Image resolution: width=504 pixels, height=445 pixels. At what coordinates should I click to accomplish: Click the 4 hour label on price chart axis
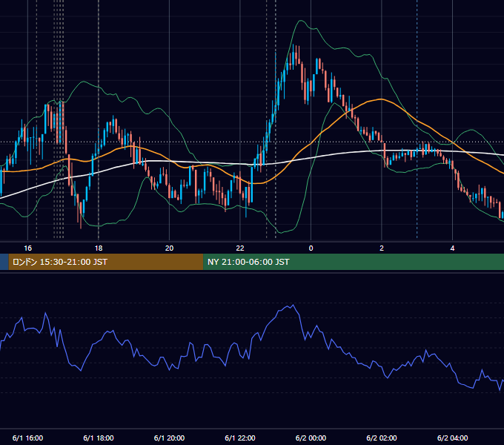point(452,248)
